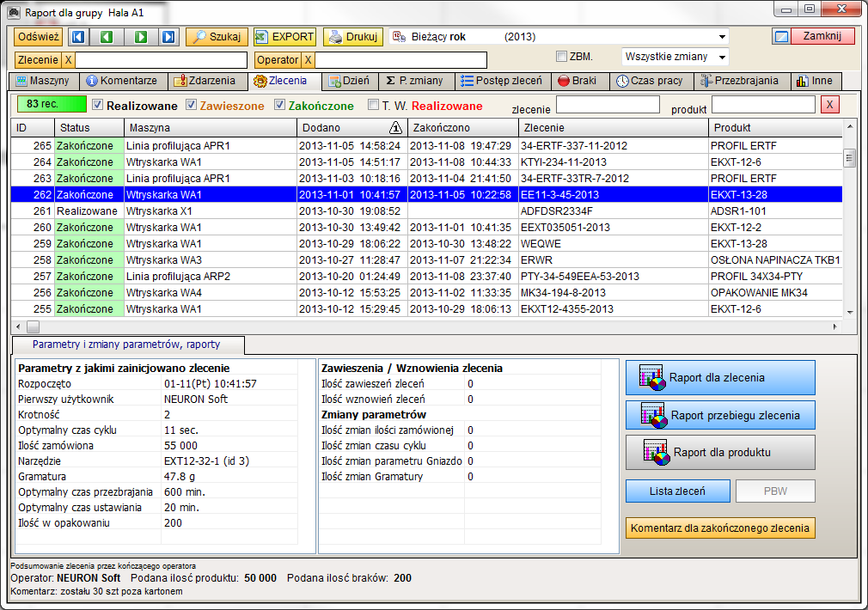Viewport: 868px width, 610px height.
Task: Open the Przezbrajania tab
Action: coord(740,81)
